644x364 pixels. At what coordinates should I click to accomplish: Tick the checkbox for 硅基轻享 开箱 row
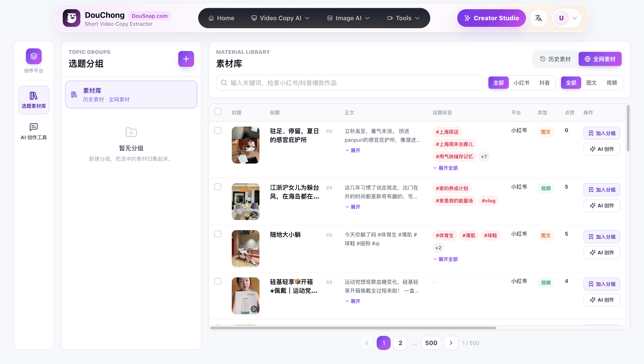pyautogui.click(x=218, y=281)
